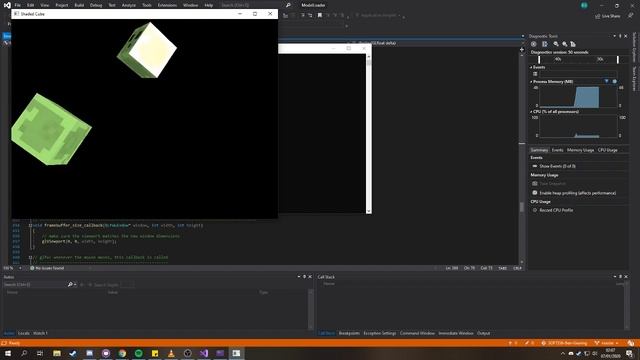Click the account avatar icon
Screen dimensions: 640x360
[x=584, y=5]
